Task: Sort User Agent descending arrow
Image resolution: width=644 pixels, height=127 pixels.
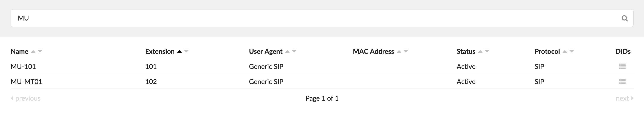Action: [x=294, y=51]
